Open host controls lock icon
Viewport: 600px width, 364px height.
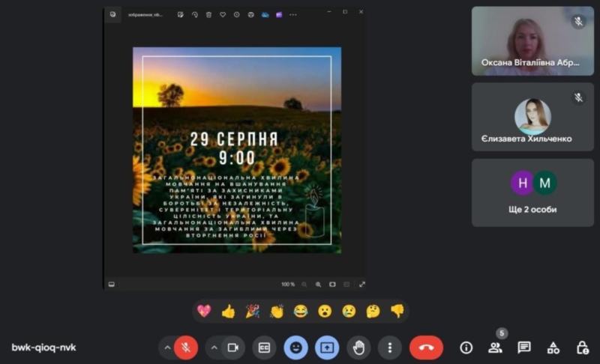pyautogui.click(x=582, y=348)
